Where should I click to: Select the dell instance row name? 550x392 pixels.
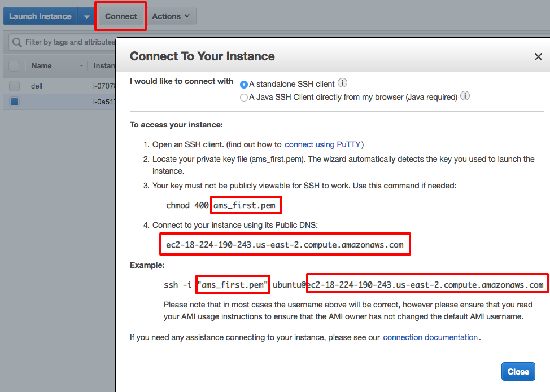pos(37,86)
